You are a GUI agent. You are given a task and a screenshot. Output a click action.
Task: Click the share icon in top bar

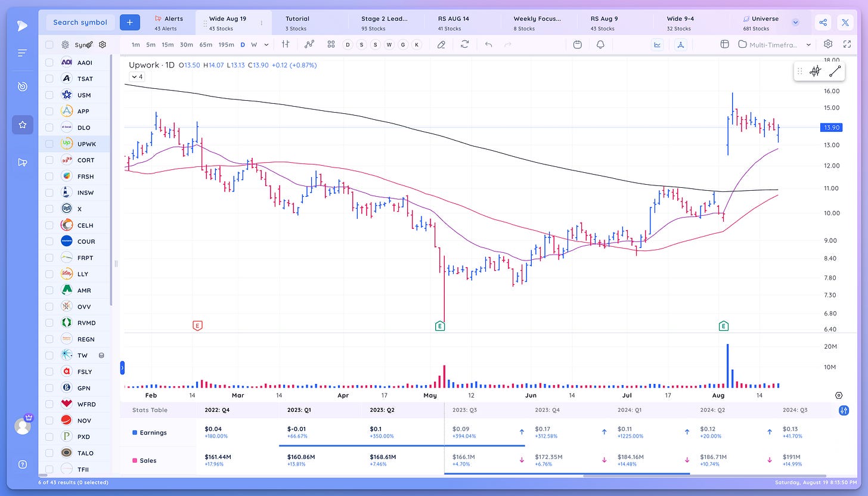[823, 22]
